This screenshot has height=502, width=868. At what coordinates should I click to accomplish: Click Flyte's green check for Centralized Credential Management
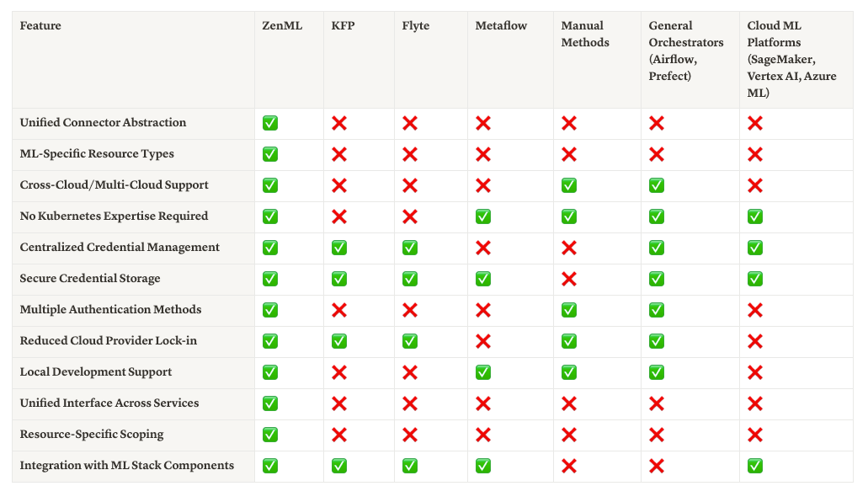pos(410,248)
